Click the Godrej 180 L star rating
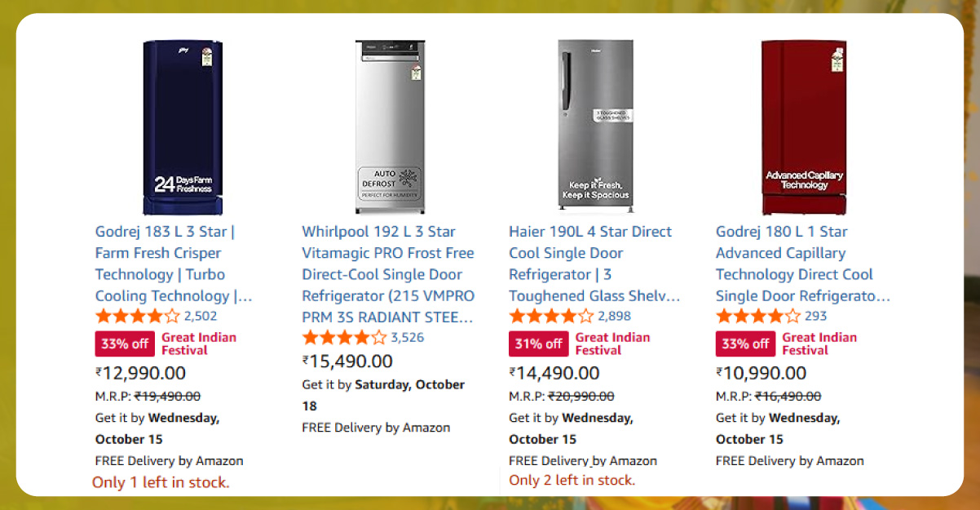The height and width of the screenshot is (510, 980). point(758,317)
